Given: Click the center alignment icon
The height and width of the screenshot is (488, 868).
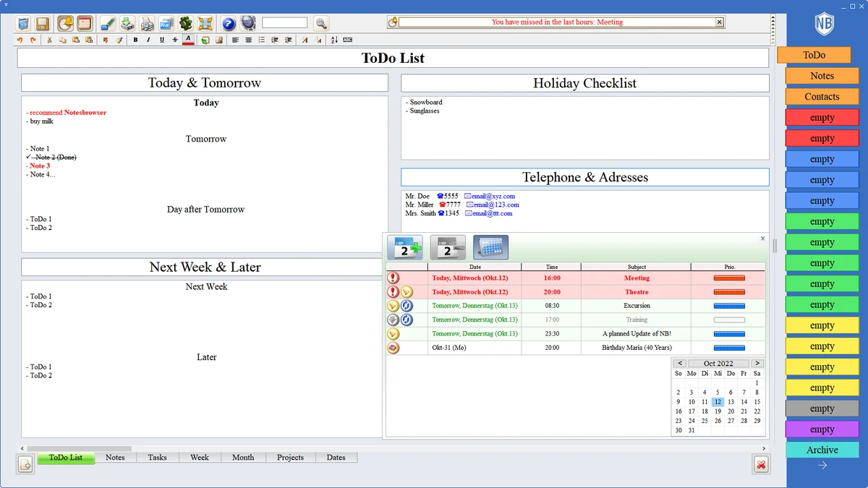Looking at the screenshot, I should (248, 40).
